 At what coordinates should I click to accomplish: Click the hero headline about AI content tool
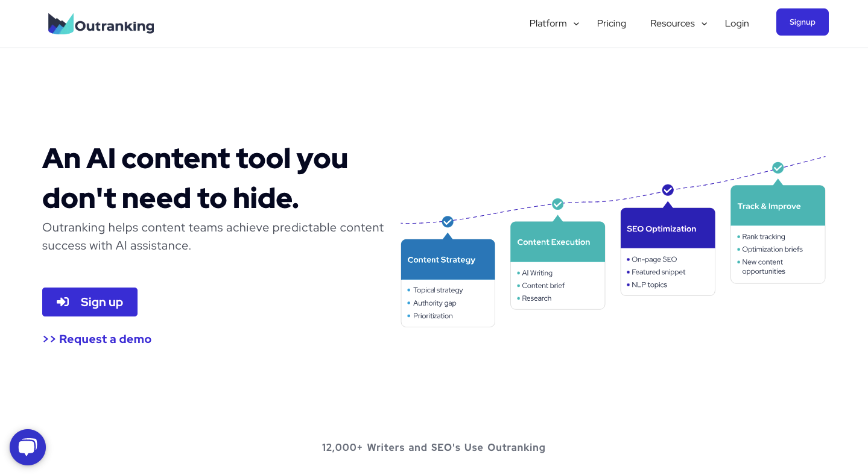[195, 178]
